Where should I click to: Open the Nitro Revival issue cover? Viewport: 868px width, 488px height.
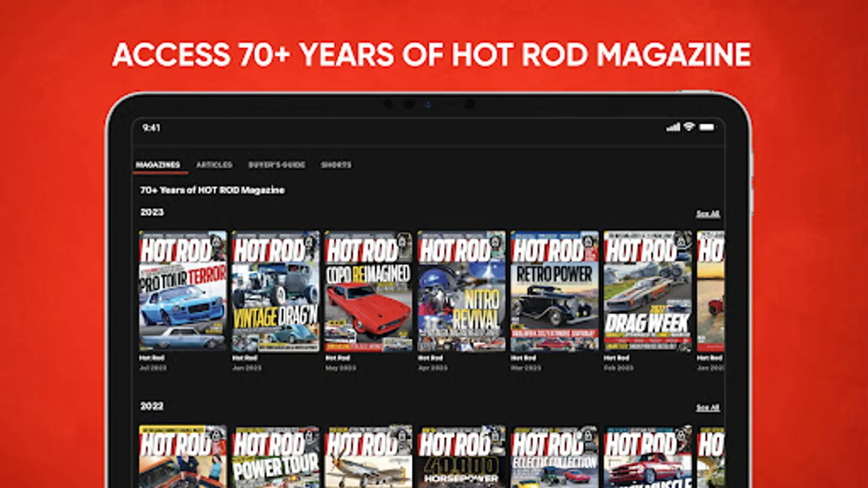[462, 291]
